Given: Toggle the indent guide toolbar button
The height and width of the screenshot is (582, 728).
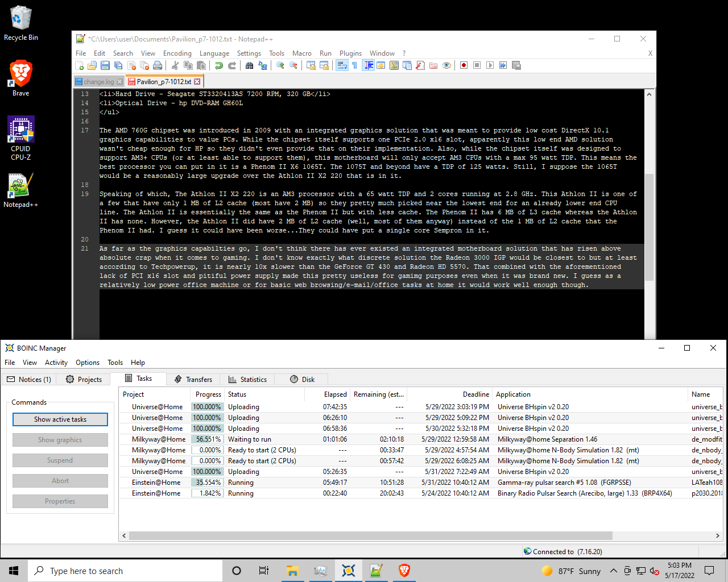Looking at the screenshot, I should point(368,65).
